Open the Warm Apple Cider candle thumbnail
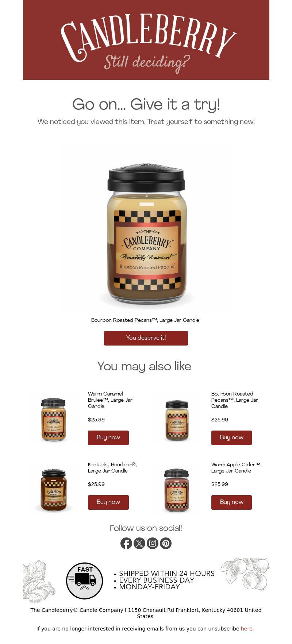Screen dimensions: 292x644 (x=177, y=490)
